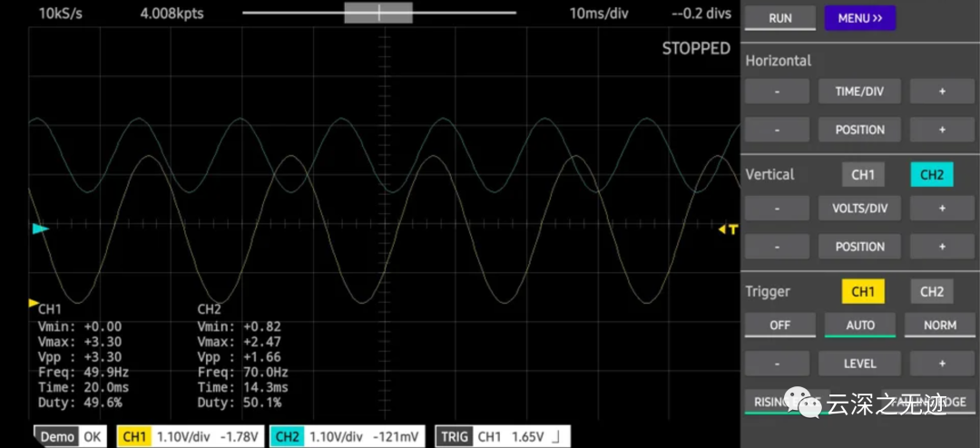Click CH1 Vpp : +3.30 measurement
Viewport: 980px width, 448px height.
[80, 357]
